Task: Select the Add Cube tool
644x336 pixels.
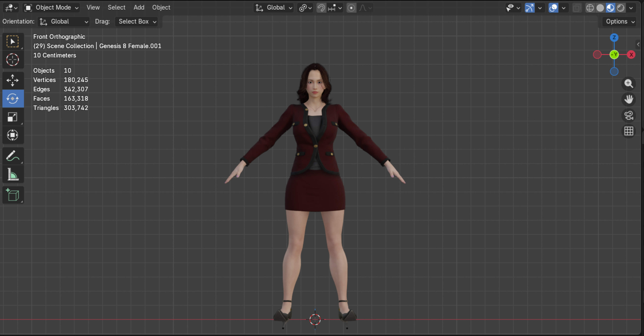Action: (x=13, y=195)
